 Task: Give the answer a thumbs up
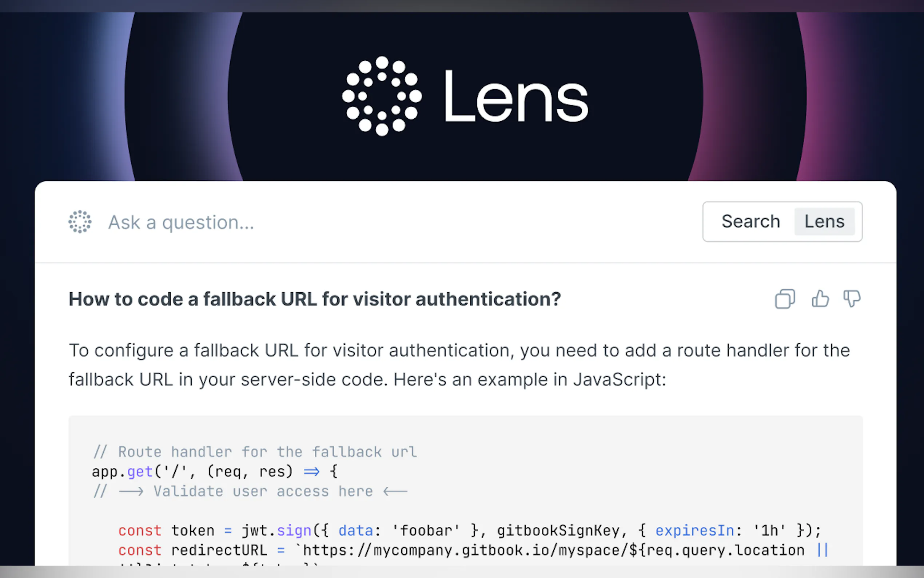point(820,299)
